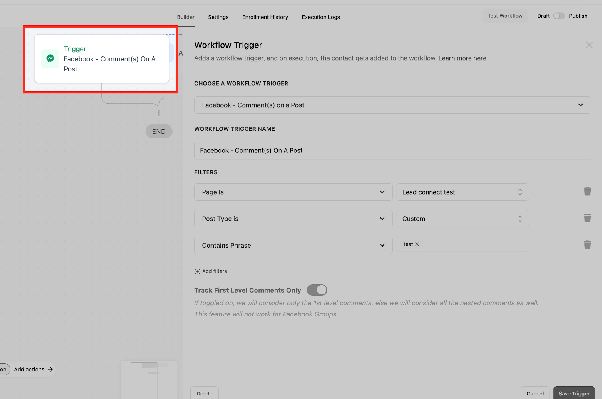Image resolution: width=602 pixels, height=399 pixels.
Task: Click Add filters link
Action: (211, 271)
